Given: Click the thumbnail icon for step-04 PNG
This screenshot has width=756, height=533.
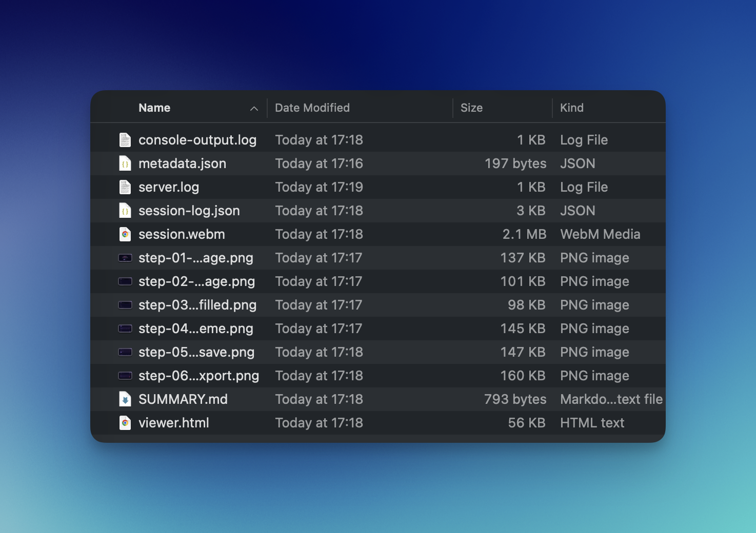Looking at the screenshot, I should [125, 328].
